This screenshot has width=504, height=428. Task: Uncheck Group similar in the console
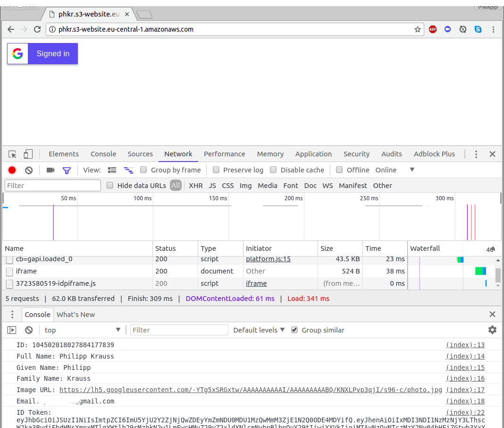click(x=294, y=330)
